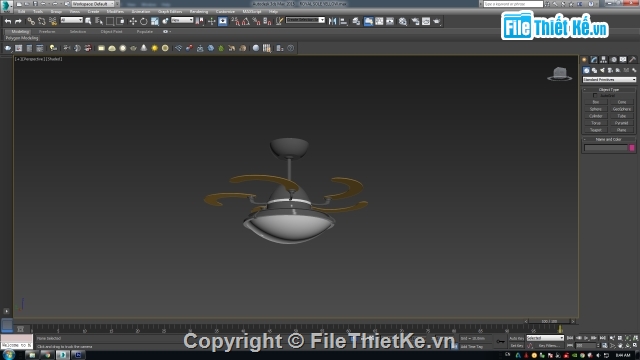Open the Standard Primitives dropdown

pyautogui.click(x=609, y=80)
